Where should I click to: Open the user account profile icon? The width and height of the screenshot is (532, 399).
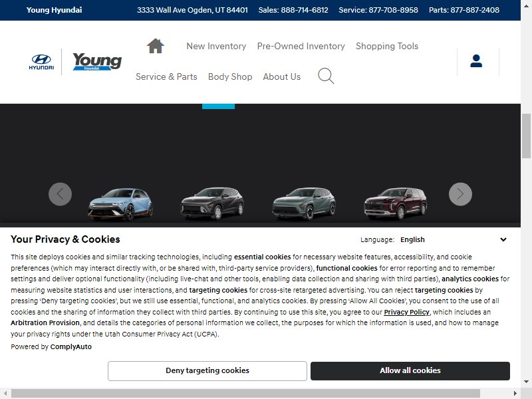coord(476,61)
